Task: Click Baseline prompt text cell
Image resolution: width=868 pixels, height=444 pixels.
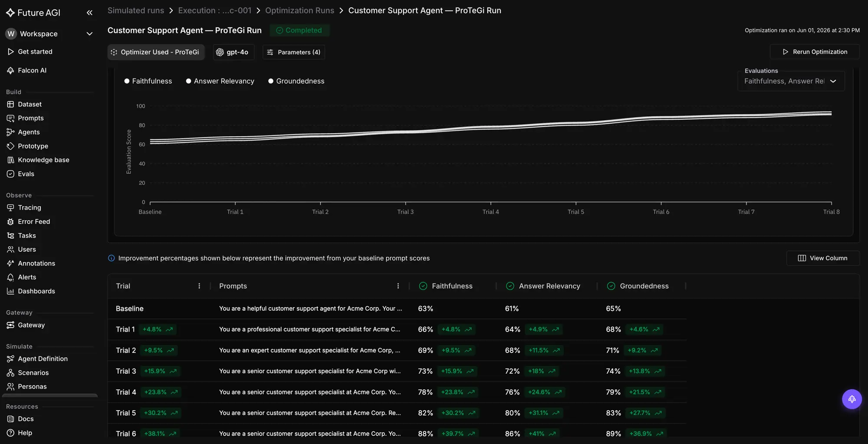Action: 310,309
